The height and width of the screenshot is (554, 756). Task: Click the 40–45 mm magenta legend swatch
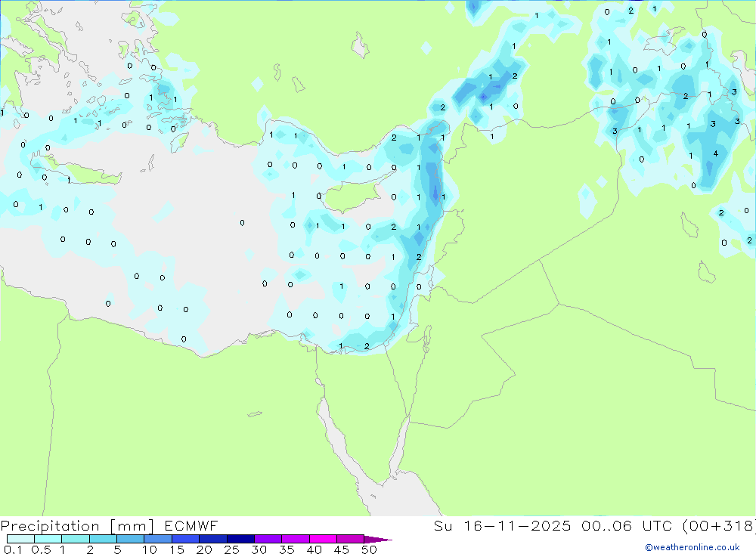point(323,539)
